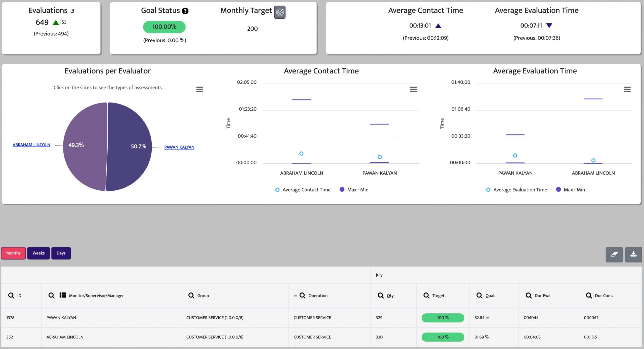This screenshot has height=349, width=644.
Task: Open the PAWAN KALYAN evaluator link
Action: pyautogui.click(x=179, y=147)
